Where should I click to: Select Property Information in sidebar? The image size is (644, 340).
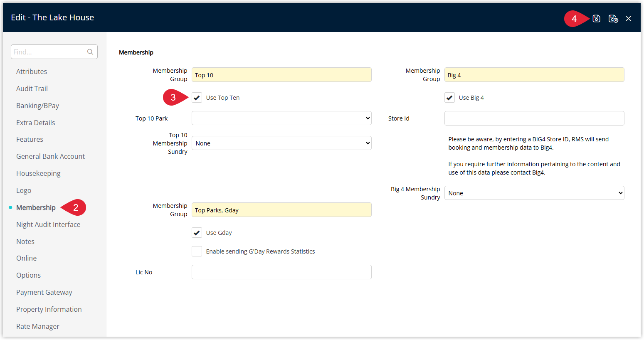49,309
